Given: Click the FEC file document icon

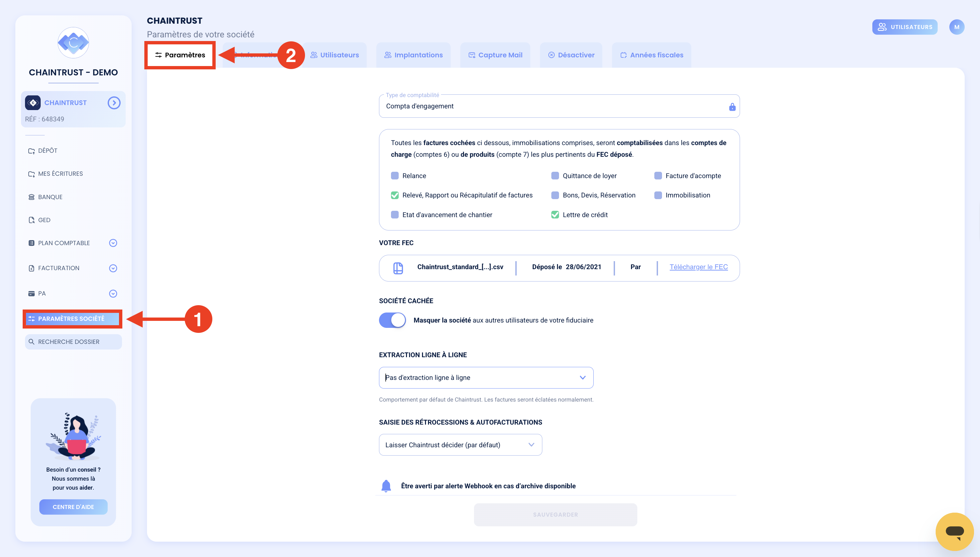Looking at the screenshot, I should tap(398, 268).
